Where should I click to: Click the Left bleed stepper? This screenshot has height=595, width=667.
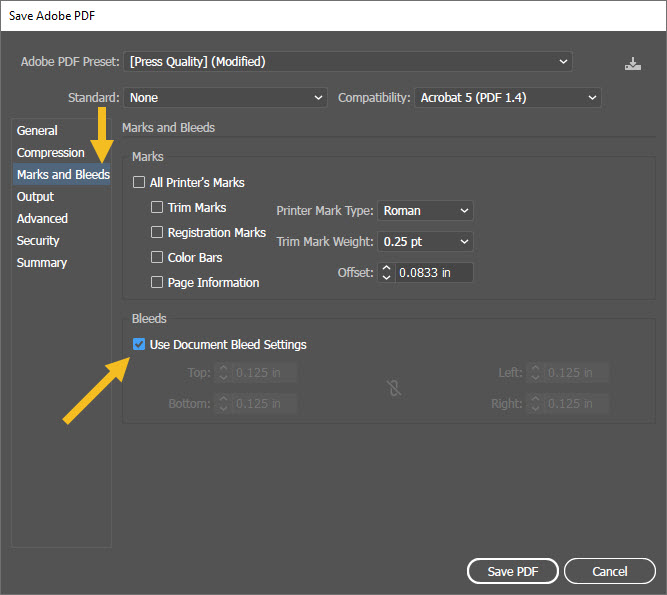[535, 373]
